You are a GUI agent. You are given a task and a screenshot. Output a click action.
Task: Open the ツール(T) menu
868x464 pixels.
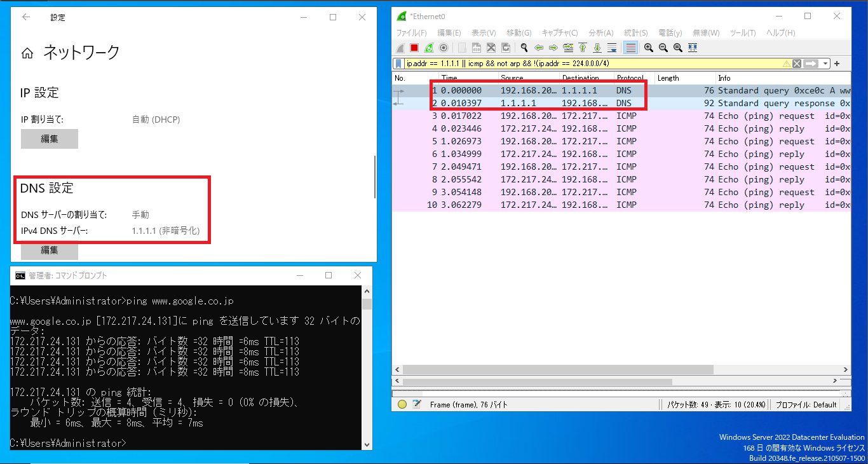pos(742,33)
